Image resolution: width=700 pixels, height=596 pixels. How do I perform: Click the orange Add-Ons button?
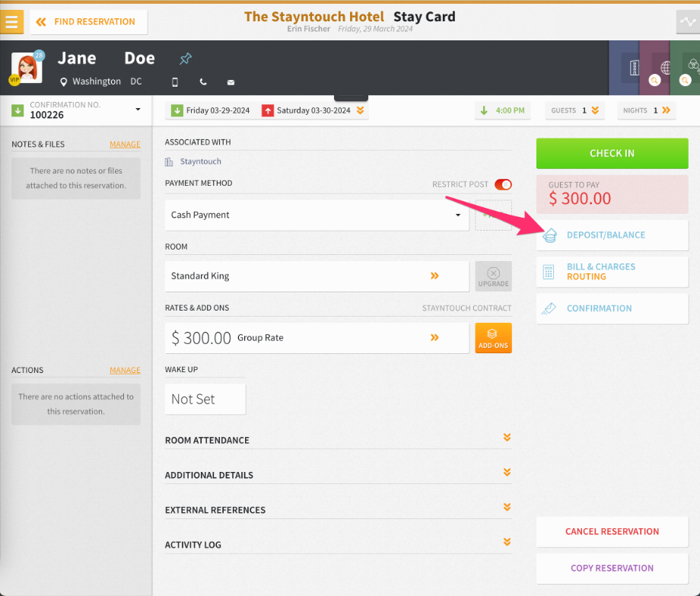pos(493,338)
